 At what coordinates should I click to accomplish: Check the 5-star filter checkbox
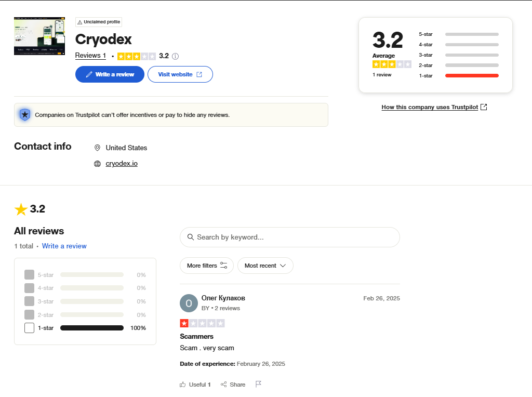[29, 274]
